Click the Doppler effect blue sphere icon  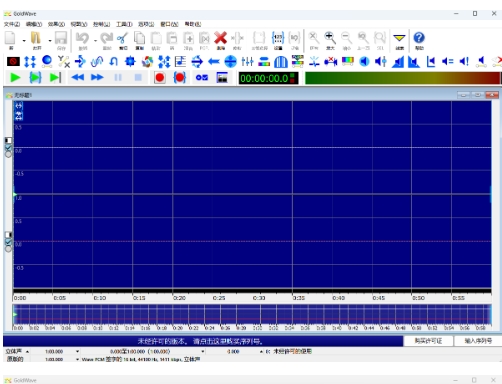coord(47,61)
